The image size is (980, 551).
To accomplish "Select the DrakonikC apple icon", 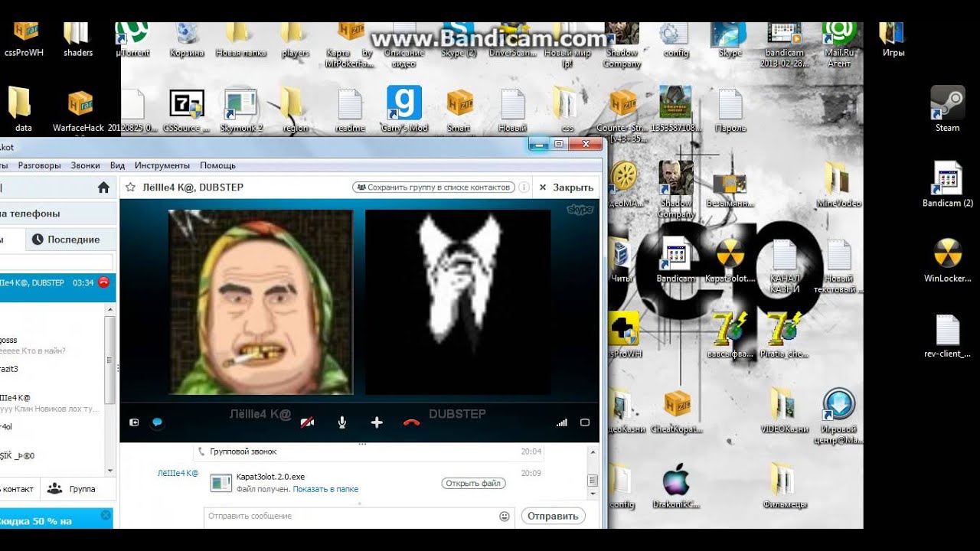I will coord(676,487).
